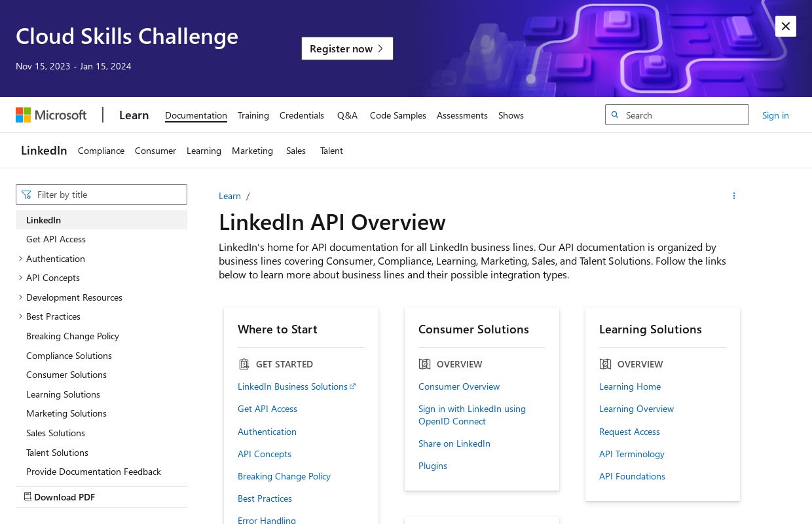The width and height of the screenshot is (812, 524).
Task: Open Assessments in top navigation
Action: (x=462, y=115)
